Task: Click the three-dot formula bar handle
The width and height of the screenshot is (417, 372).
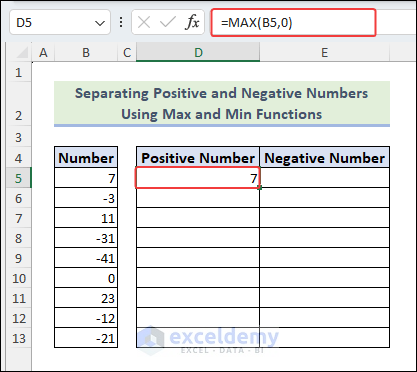Action: click(x=121, y=23)
